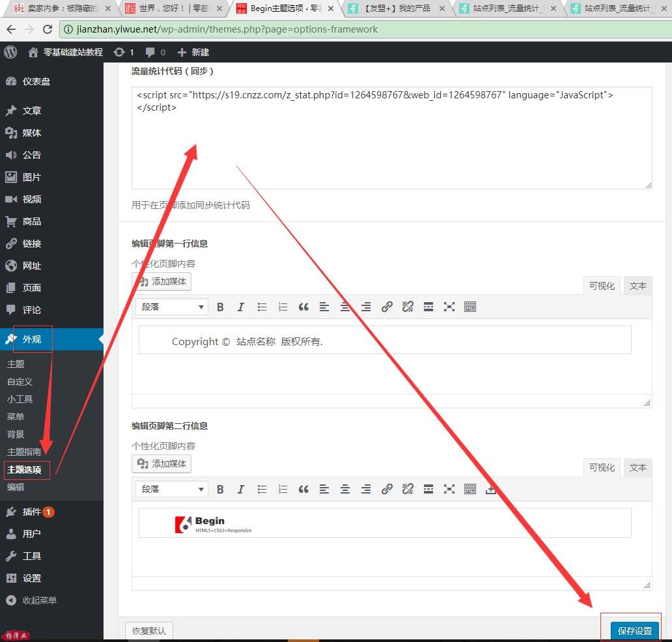Screen dimensions: 672x642
Task: Go to 小工具 widgets submenu
Action: tap(20, 399)
